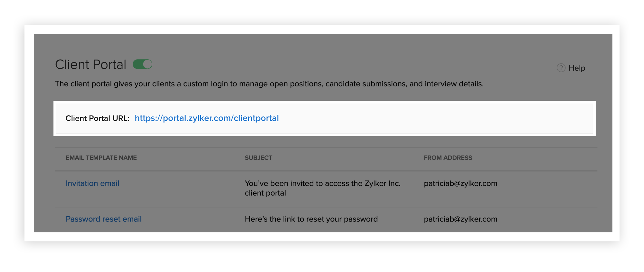Select the Invitation email subject text
This screenshot has height=272, width=644.
(x=322, y=188)
